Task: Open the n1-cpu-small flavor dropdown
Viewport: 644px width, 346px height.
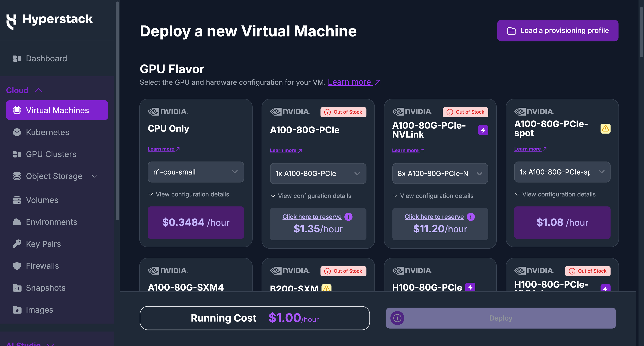Action: click(196, 172)
